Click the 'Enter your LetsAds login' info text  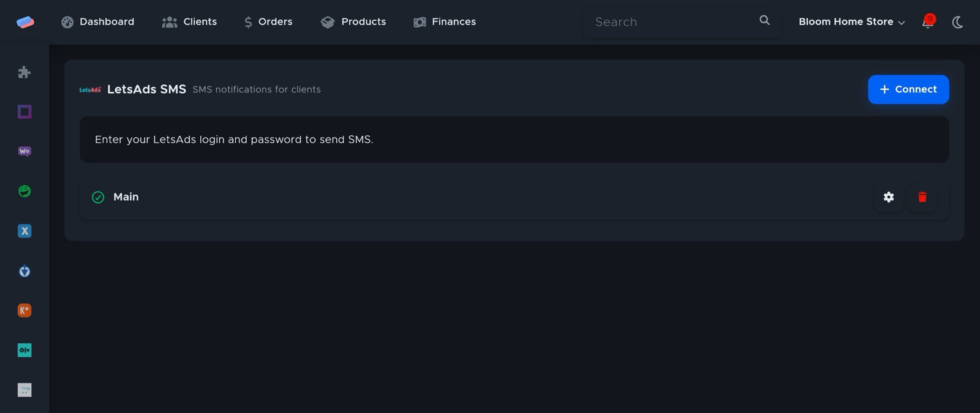click(234, 140)
